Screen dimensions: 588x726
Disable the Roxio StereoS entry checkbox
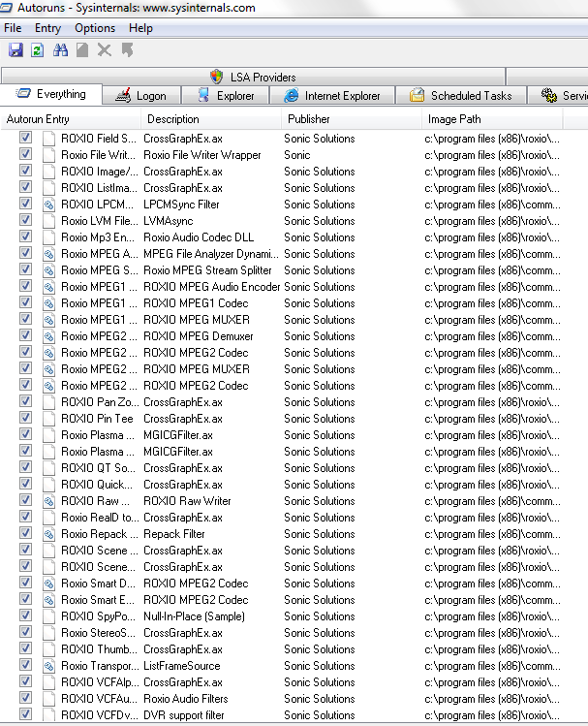[x=25, y=632]
